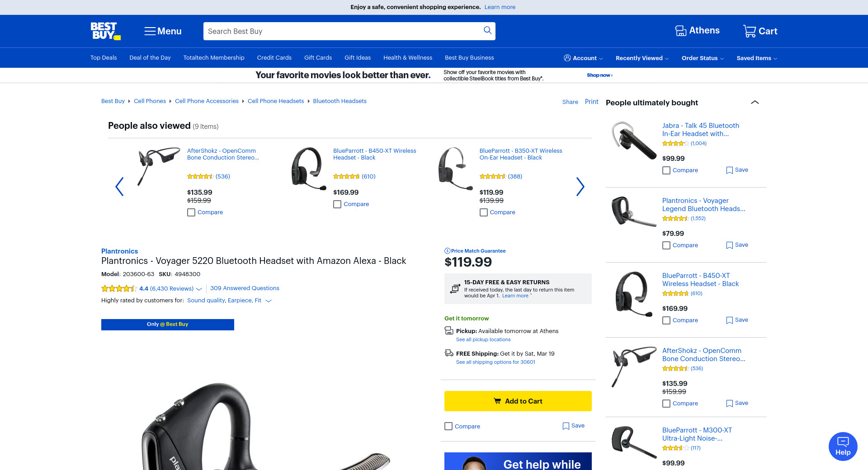
Task: Show previous carousel items with left arrow
Action: [x=119, y=187]
